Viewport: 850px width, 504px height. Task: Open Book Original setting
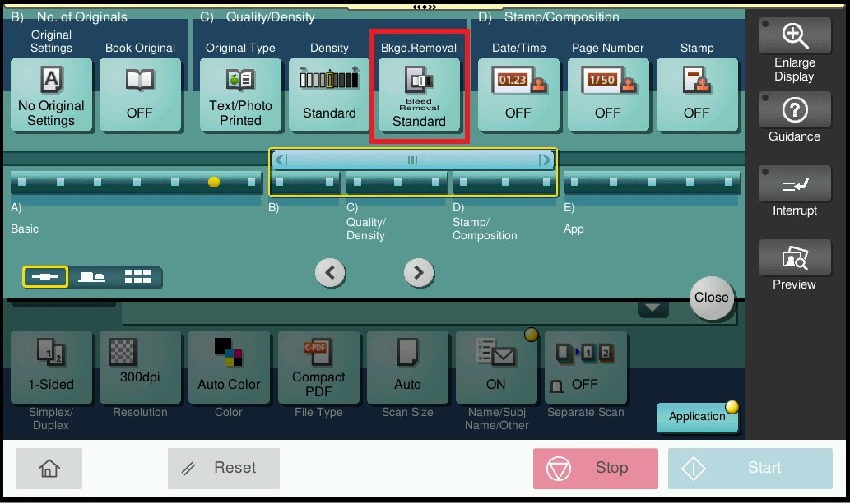coord(140,95)
